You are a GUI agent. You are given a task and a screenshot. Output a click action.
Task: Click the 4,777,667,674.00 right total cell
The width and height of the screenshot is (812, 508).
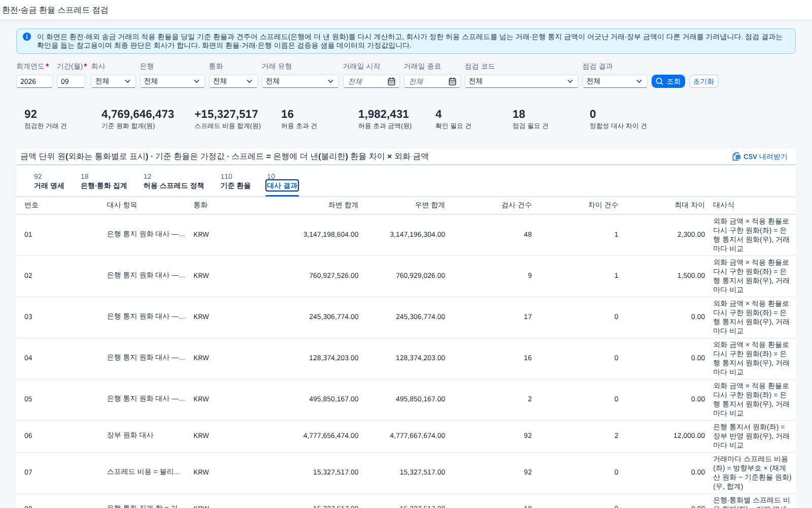418,436
